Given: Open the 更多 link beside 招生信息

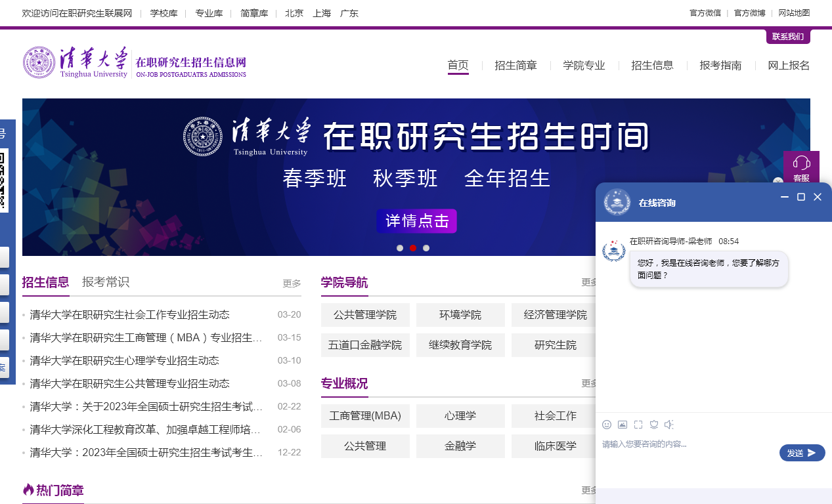Looking at the screenshot, I should click(x=292, y=283).
